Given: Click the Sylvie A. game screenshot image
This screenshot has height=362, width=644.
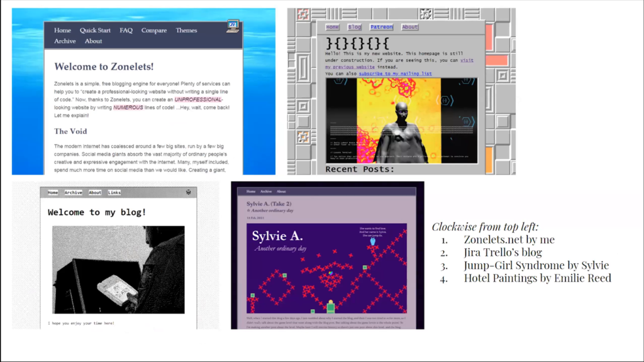Looking at the screenshot, I should [326, 268].
